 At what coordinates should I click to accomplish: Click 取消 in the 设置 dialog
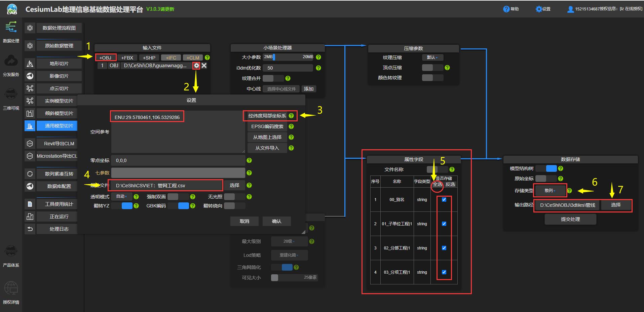click(x=244, y=221)
